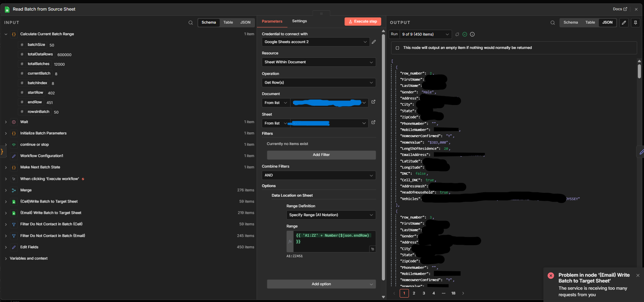Switch to the Settings tab
Image resolution: width=644 pixels, height=302 pixels.
(299, 21)
